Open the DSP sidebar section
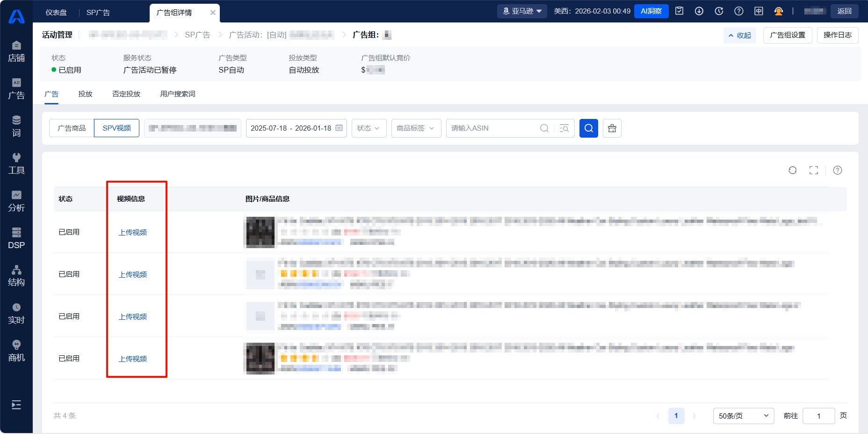868x434 pixels. click(16, 238)
